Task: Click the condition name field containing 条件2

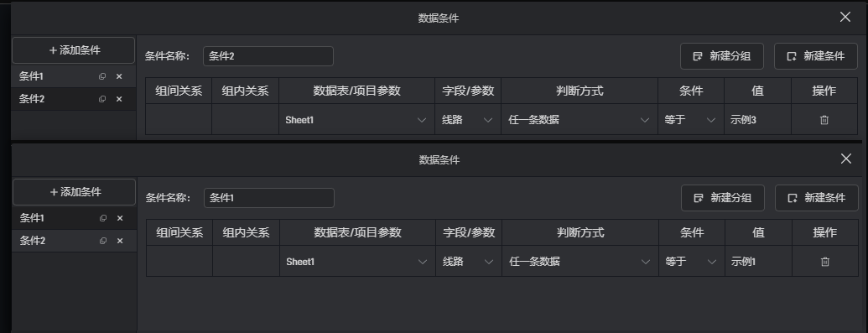Action: (268, 56)
